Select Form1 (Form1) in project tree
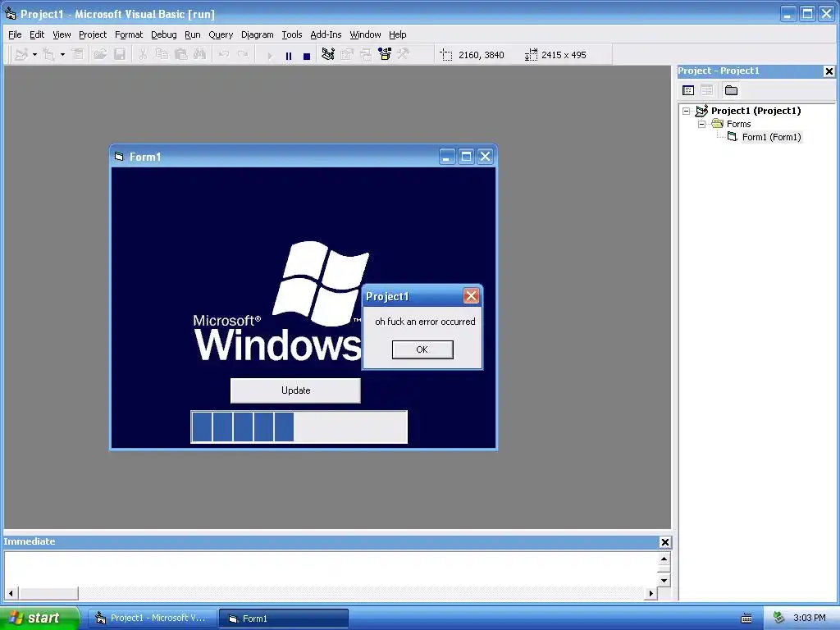Viewport: 840px width, 630px height. (x=771, y=137)
